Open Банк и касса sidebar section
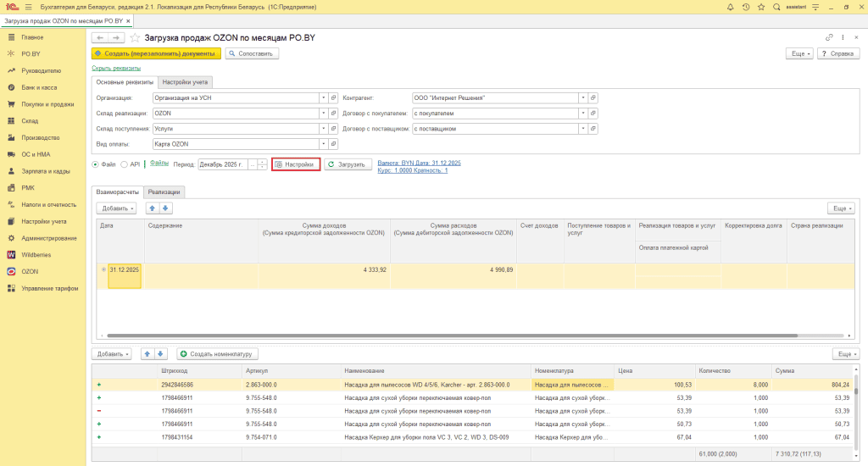The image size is (868, 466). pyautogui.click(x=39, y=87)
